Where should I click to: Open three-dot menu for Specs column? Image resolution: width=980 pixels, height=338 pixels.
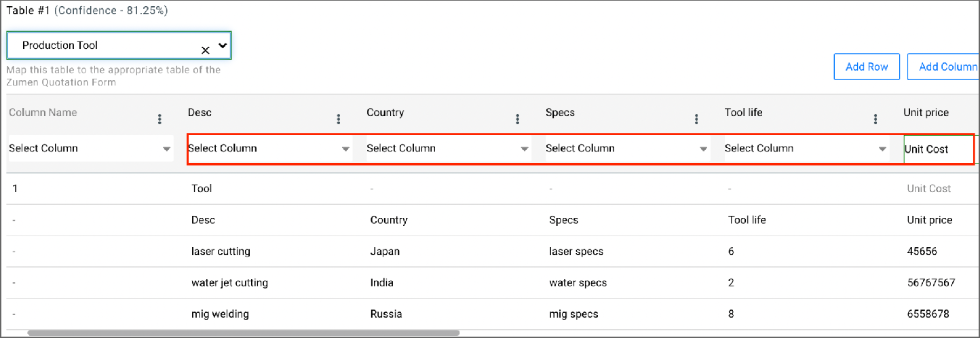[696, 119]
